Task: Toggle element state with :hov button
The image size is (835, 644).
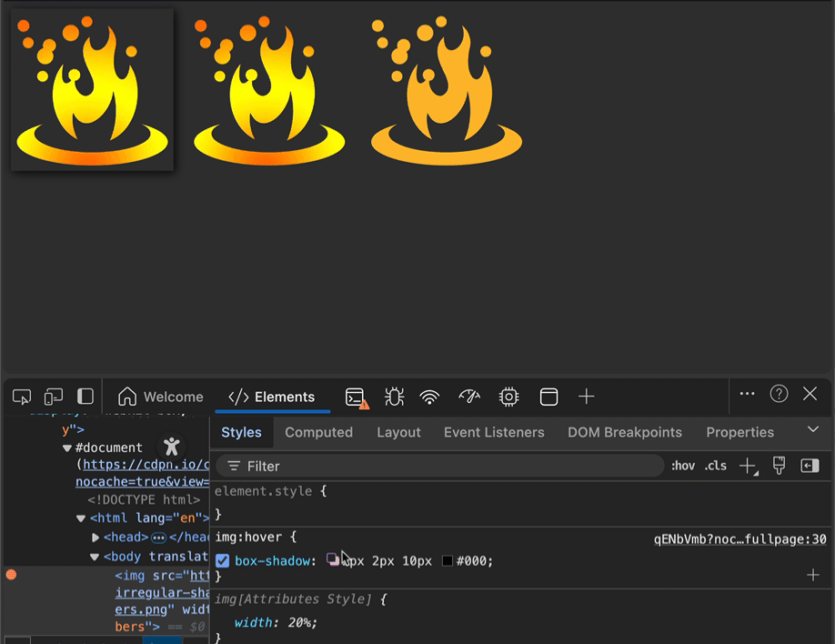Action: (682, 465)
